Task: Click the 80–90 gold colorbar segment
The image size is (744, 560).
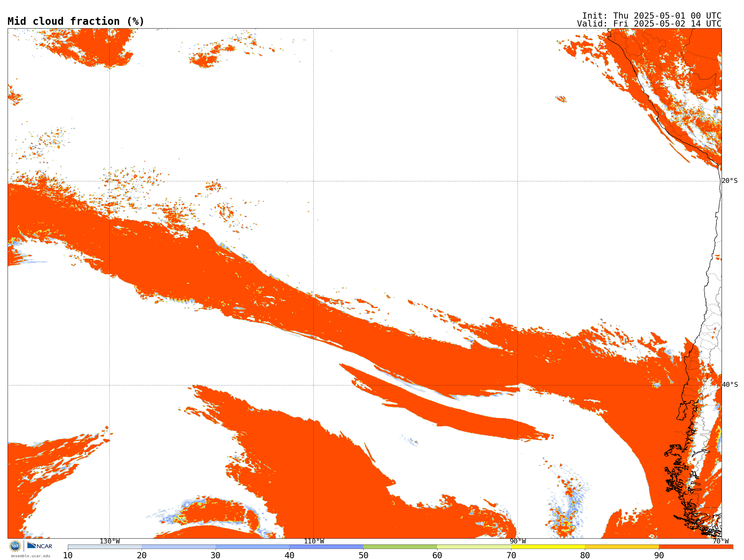Action: (622, 547)
